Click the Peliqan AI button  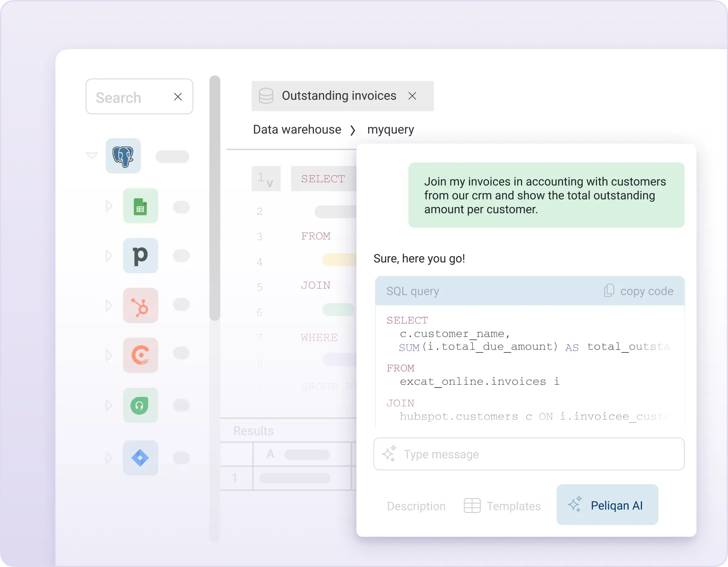(607, 505)
